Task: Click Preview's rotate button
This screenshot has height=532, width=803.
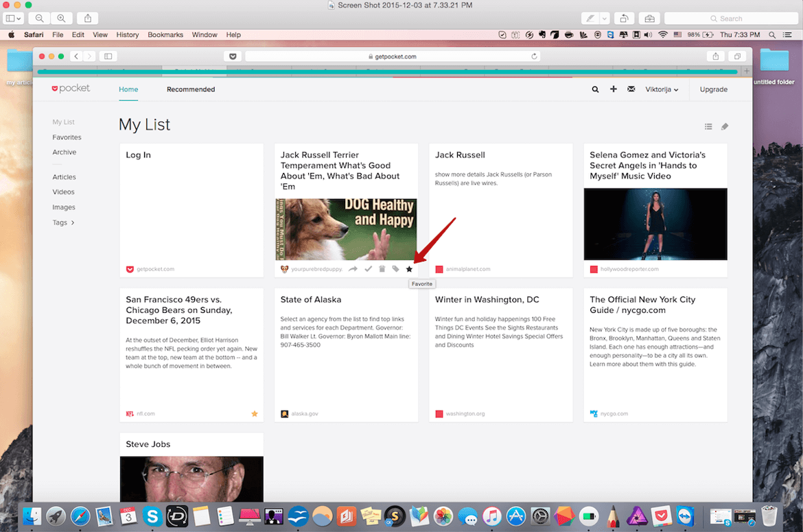Action: (x=624, y=19)
